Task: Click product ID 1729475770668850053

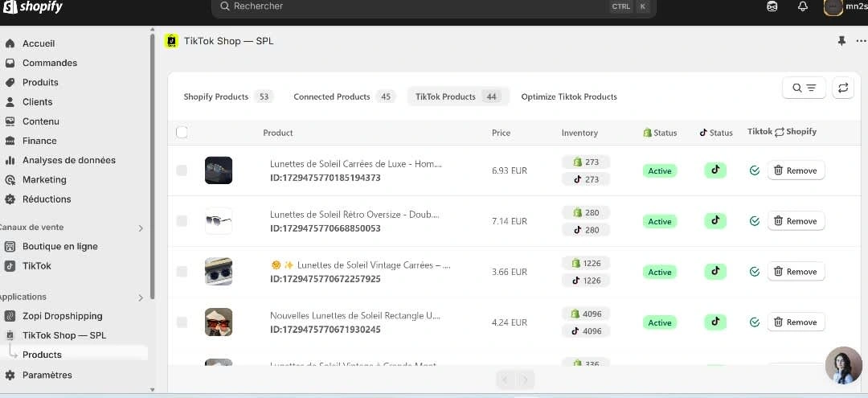Action: [325, 228]
